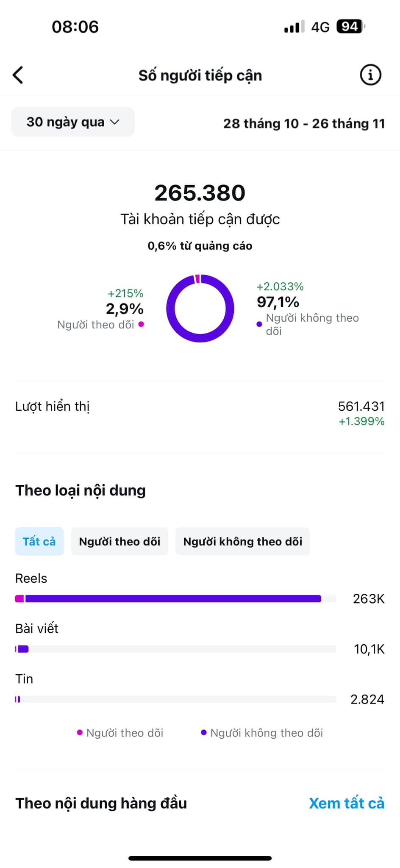Tap the purple non-follower legend dot below bars
Screen dimensions: 400x868
203,732
